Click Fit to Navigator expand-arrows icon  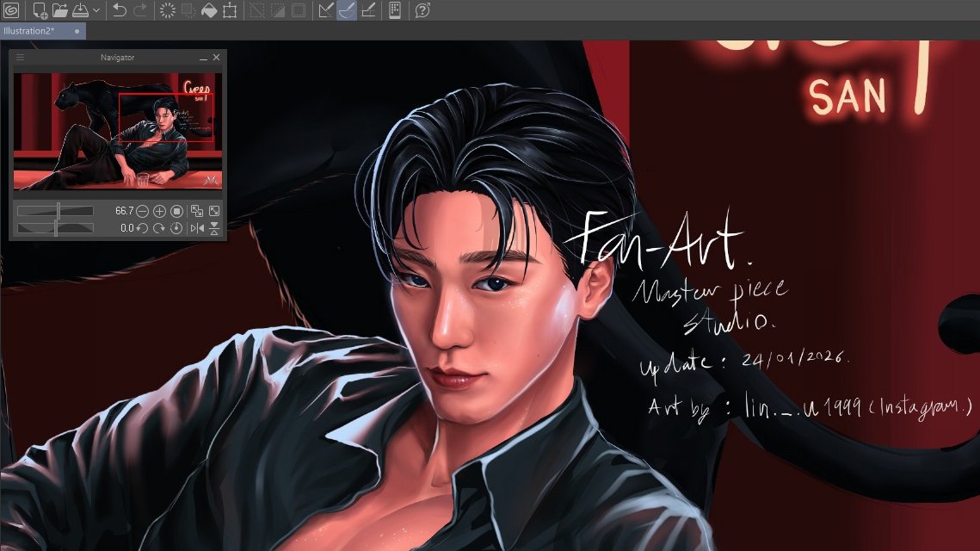click(214, 212)
